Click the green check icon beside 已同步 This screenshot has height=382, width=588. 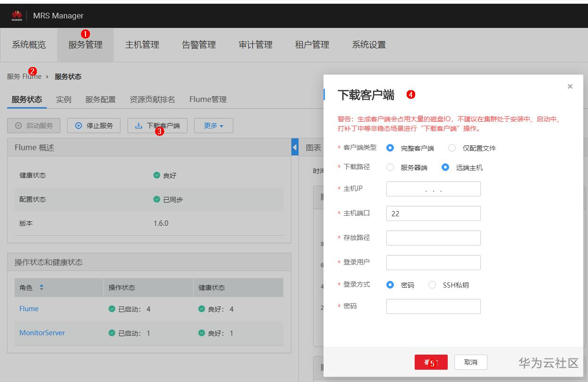157,199
